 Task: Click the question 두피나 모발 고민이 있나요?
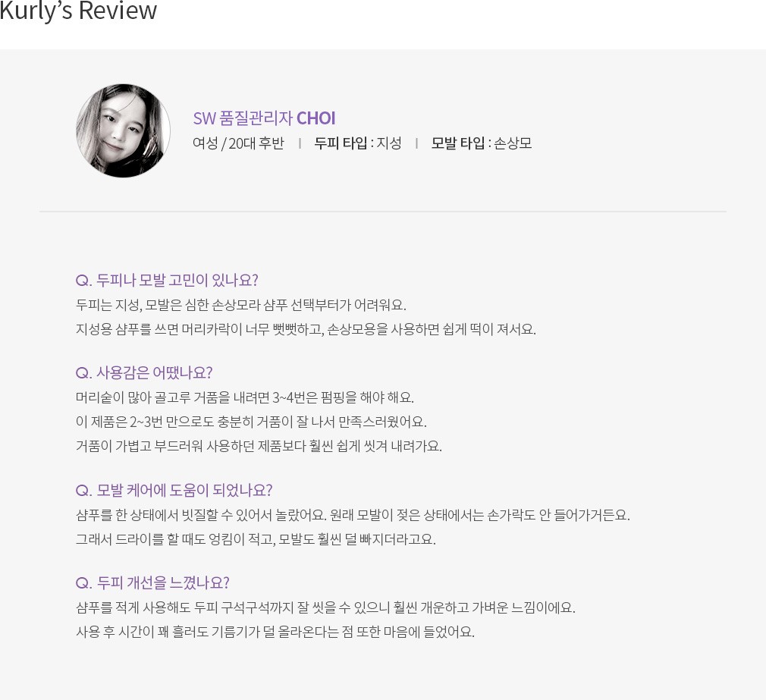[167, 281]
